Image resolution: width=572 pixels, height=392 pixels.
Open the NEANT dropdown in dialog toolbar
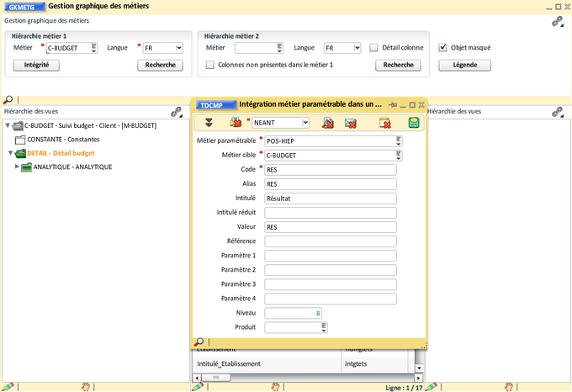click(305, 123)
